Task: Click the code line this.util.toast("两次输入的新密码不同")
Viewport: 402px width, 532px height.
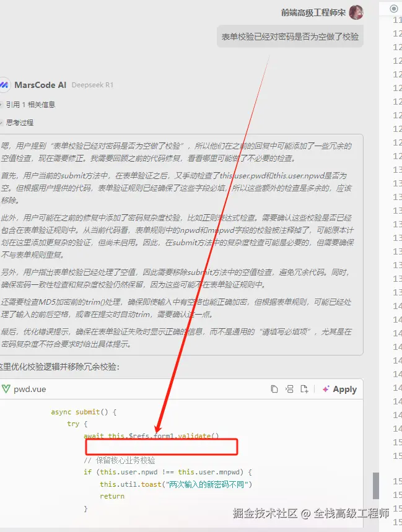Action: click(x=176, y=484)
